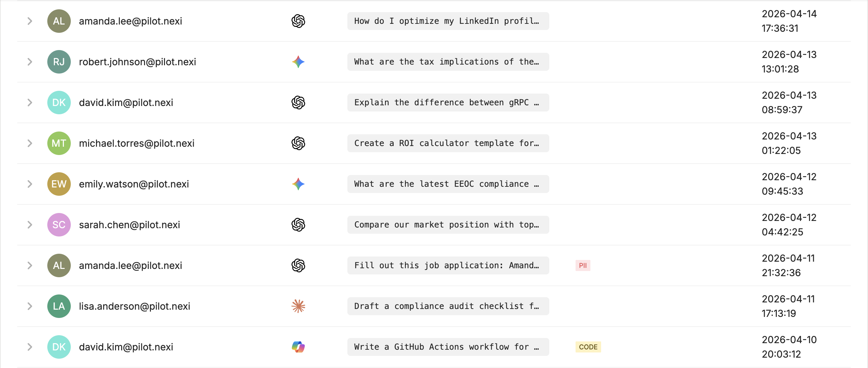This screenshot has width=868, height=368.
Task: Click ChatGPT icon in michael.torres row
Action: pos(298,143)
